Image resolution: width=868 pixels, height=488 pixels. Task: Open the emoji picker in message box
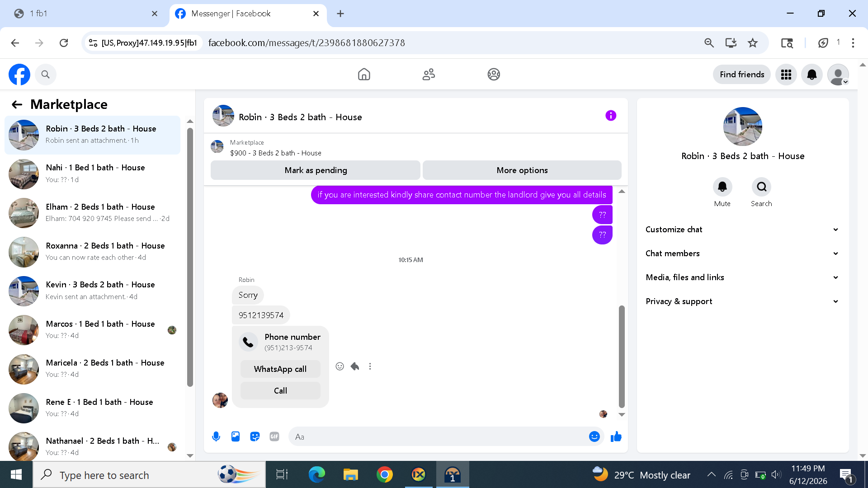coord(594,436)
